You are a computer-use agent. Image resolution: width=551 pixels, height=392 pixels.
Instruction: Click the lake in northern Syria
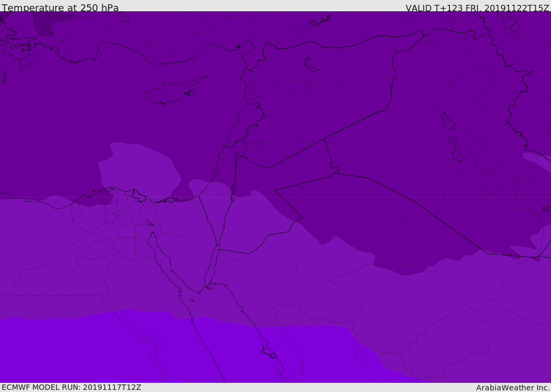[x=311, y=65]
